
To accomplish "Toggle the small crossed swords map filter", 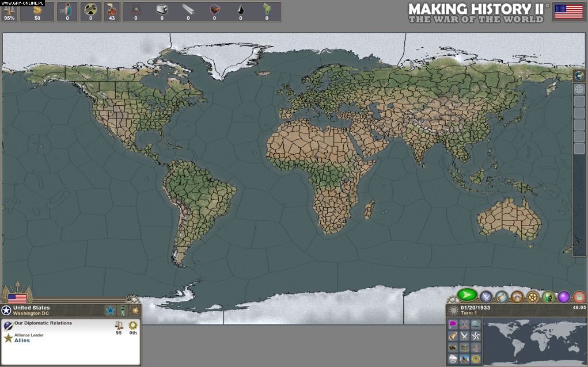I will [x=465, y=336].
